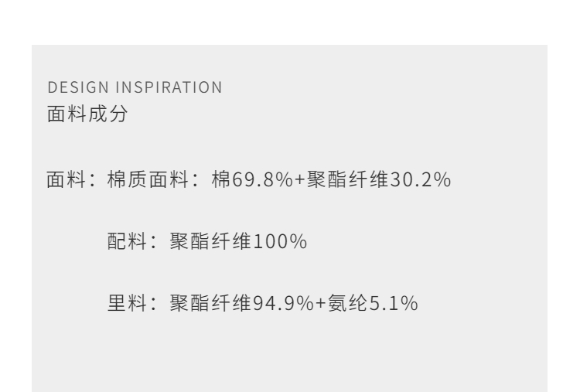
Task: Click the "配料：" label
Action: click(129, 242)
